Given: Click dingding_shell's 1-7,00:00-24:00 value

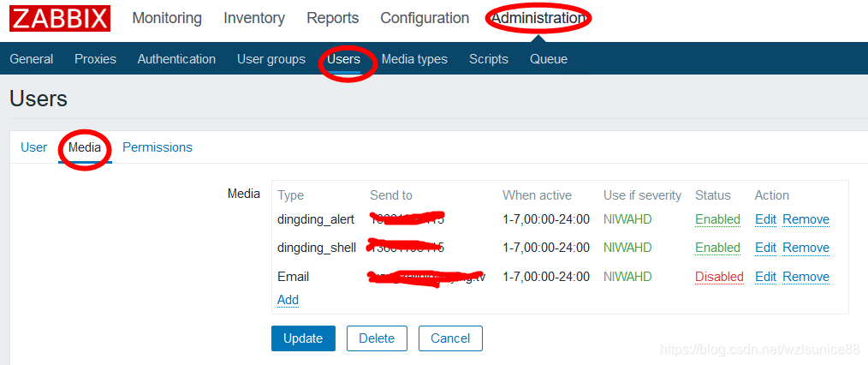Looking at the screenshot, I should pos(546,248).
